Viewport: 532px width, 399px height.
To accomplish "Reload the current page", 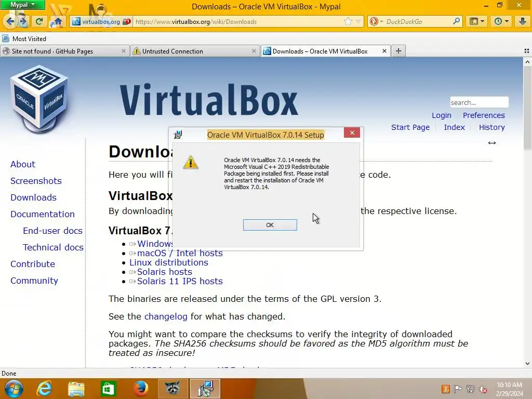I will click(x=38, y=21).
